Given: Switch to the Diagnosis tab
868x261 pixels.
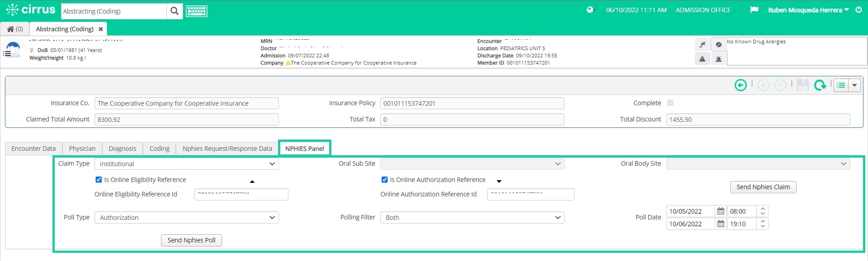Looking at the screenshot, I should pyautogui.click(x=123, y=149).
